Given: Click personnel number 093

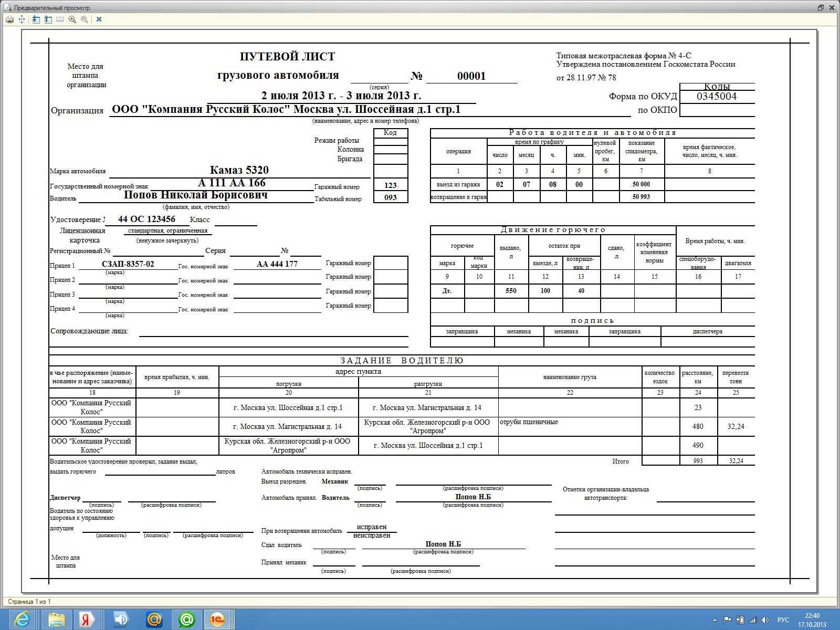Looking at the screenshot, I should point(391,197).
